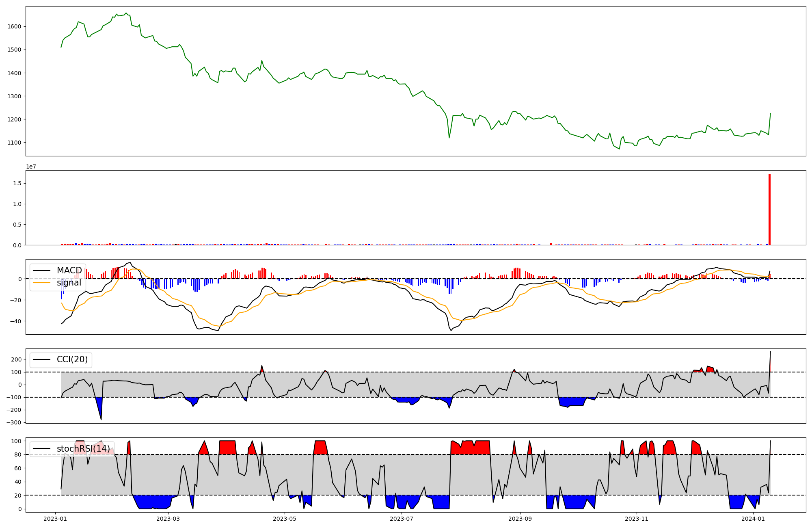
Task: Click the orange signal legend line
Action: pos(41,283)
